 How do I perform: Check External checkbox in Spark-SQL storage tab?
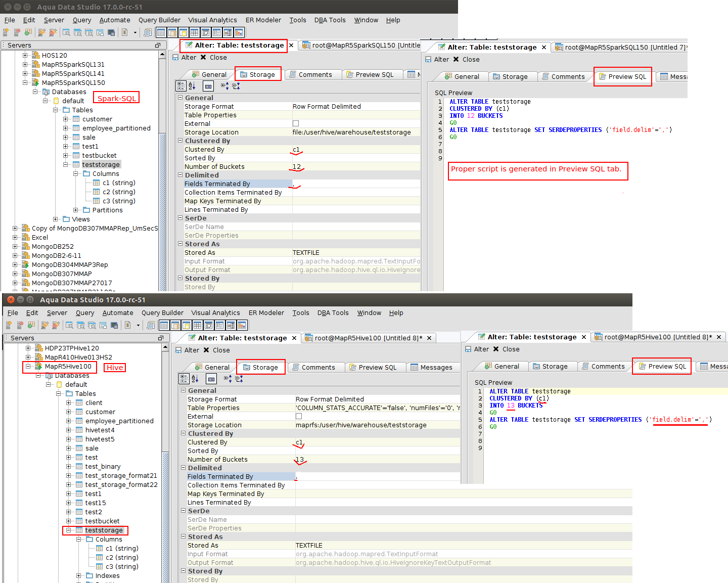(x=296, y=123)
